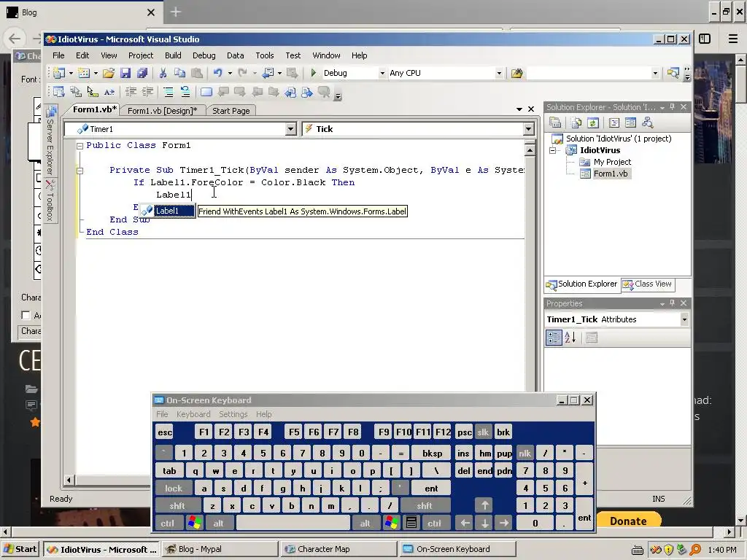Open the Timer1_Tick object dropdown in Properties
This screenshot has width=747, height=560.
684,319
